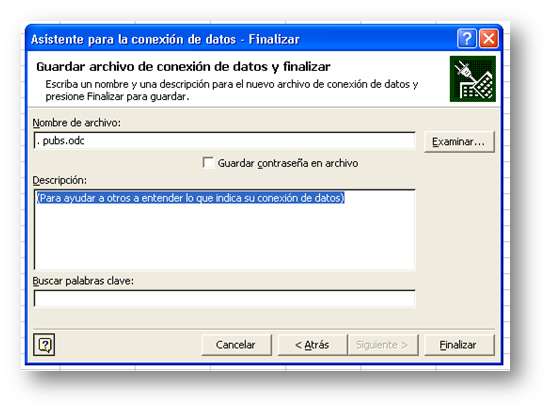The image size is (552, 413).
Task: Click inside the Descripción text area
Action: (225, 230)
